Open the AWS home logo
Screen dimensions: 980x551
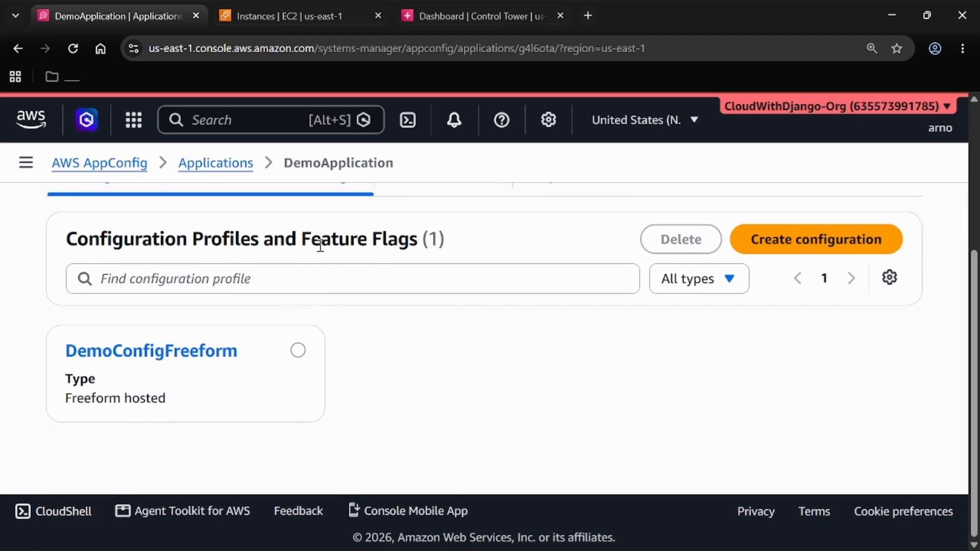[x=31, y=120]
